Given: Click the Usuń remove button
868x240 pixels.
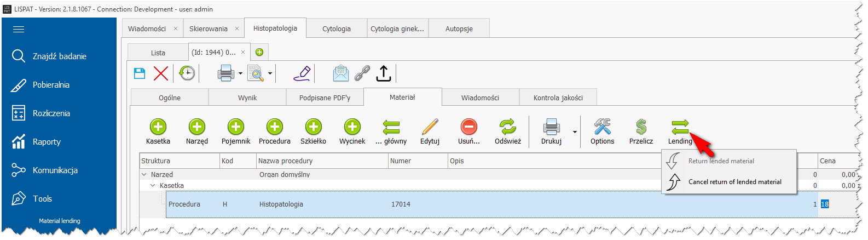Looking at the screenshot, I should pos(468,132).
